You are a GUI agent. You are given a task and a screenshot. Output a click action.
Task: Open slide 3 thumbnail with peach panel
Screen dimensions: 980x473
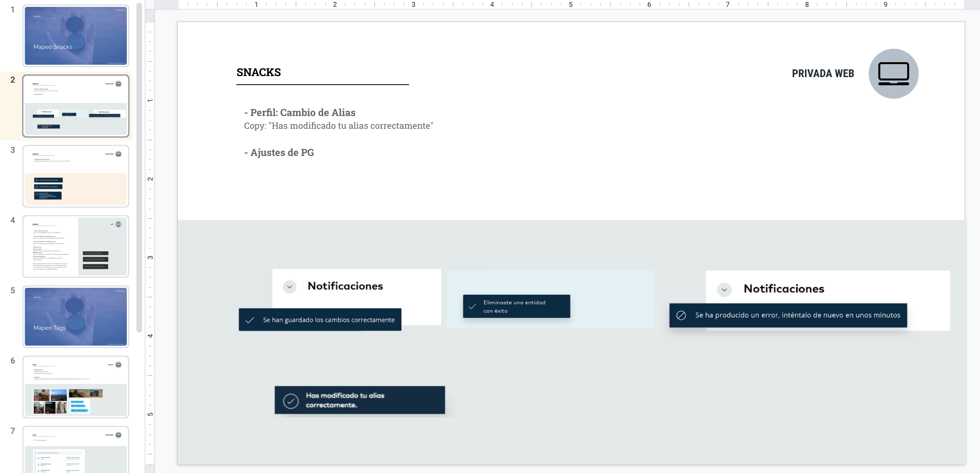tap(76, 176)
